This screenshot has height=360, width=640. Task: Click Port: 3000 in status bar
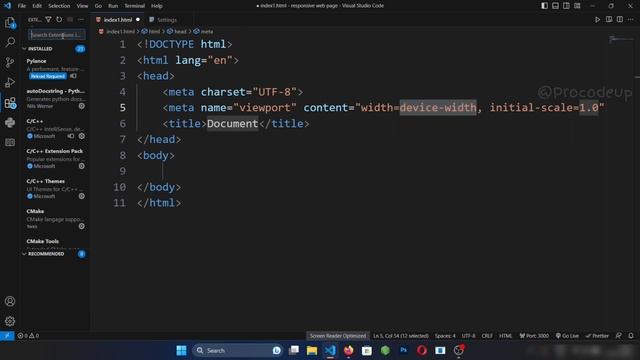point(534,336)
